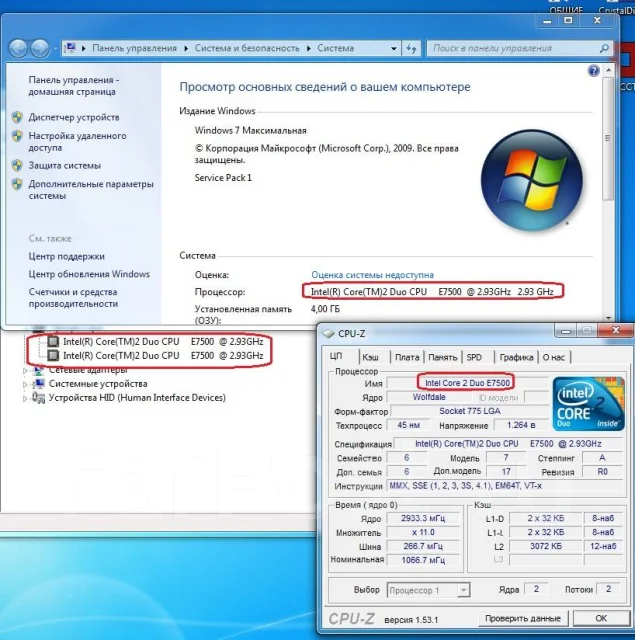Click the Проверить данные button

click(523, 618)
